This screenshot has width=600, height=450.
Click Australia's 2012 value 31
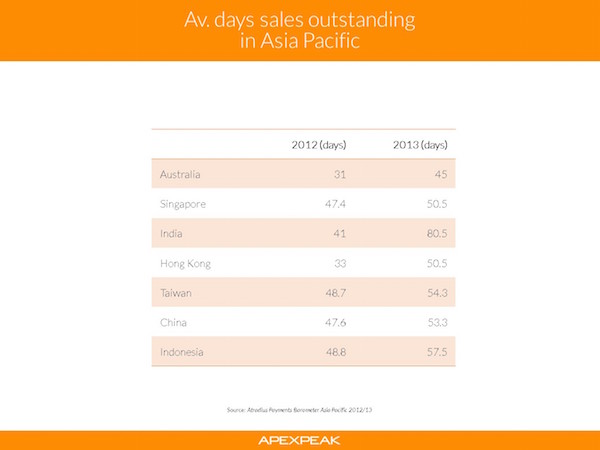340,174
